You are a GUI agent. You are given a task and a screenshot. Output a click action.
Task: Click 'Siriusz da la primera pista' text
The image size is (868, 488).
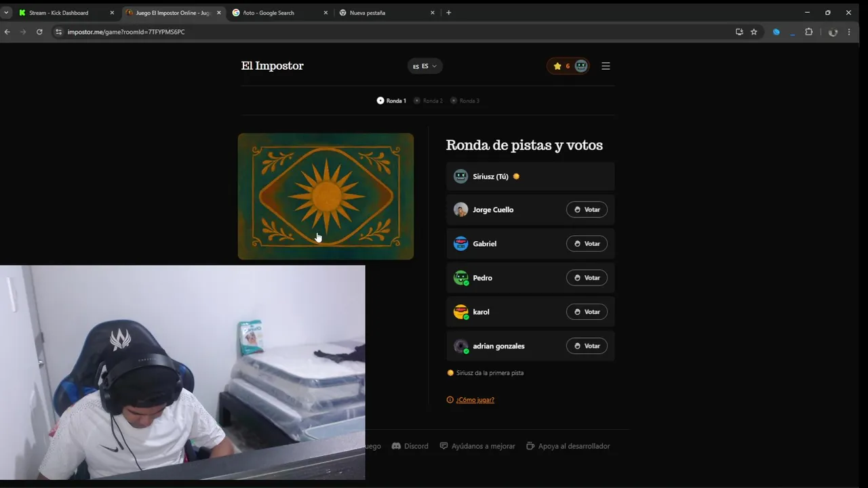490,373
